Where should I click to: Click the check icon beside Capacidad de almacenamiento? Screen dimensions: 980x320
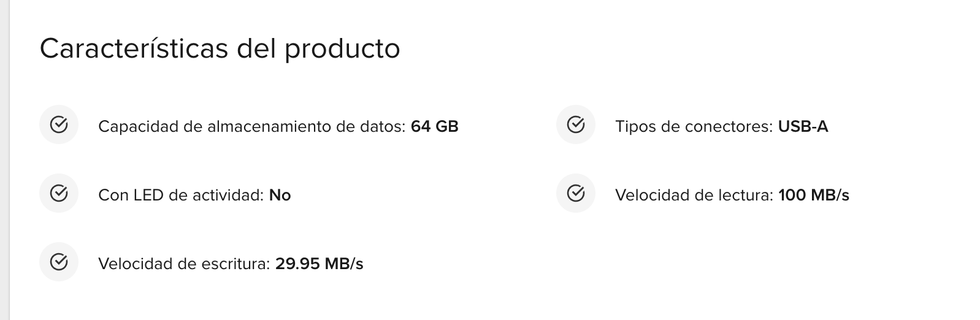58,125
